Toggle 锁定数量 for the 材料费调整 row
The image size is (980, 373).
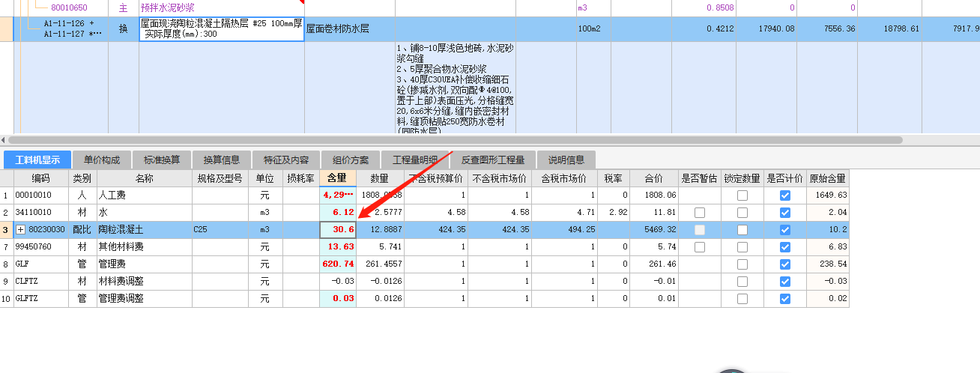(742, 281)
